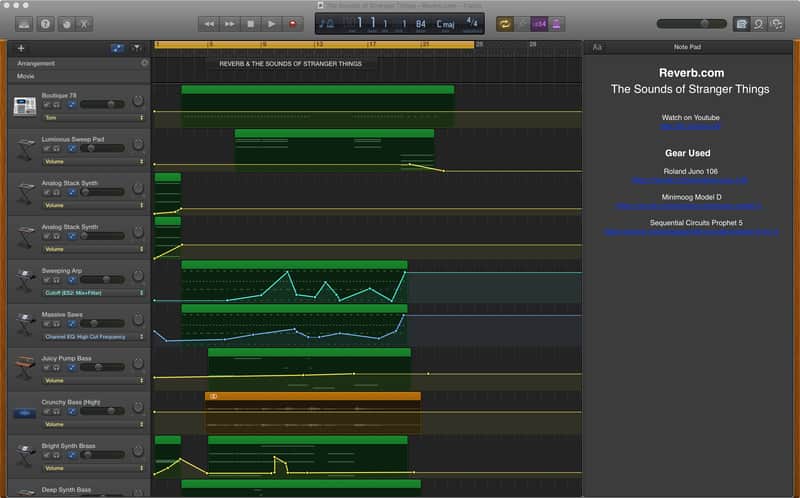Open the Note Pad toolbar button

coord(741,24)
